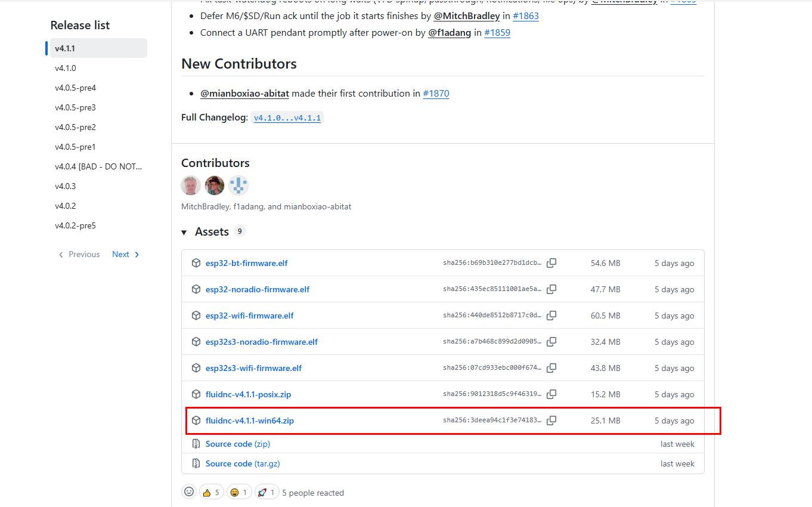Download esp32-noradio-firmware.elf

point(258,289)
